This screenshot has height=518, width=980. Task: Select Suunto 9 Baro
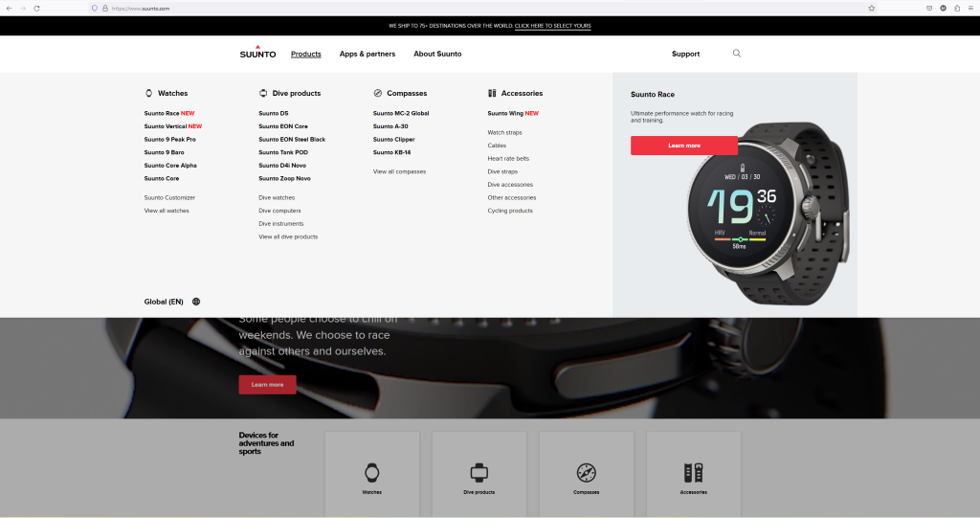click(165, 152)
